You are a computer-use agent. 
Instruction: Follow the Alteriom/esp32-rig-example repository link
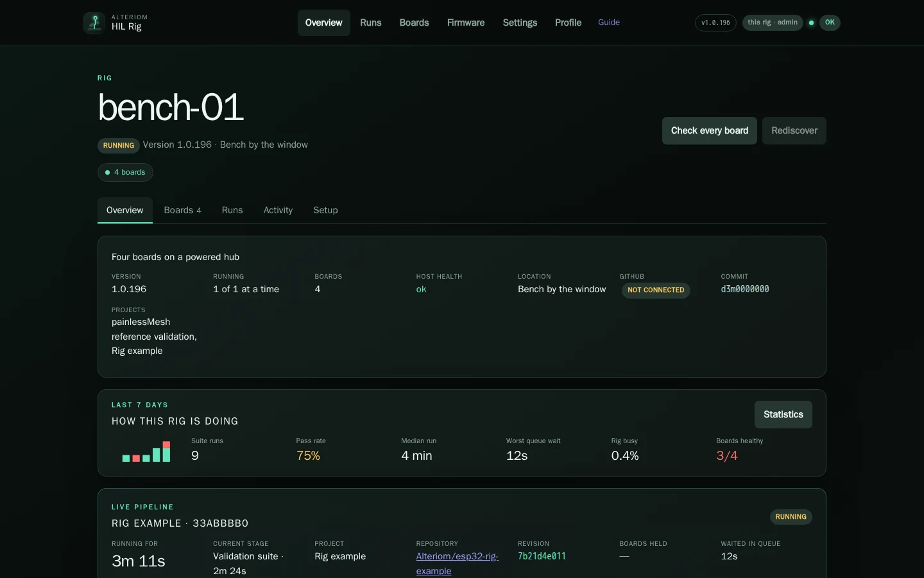tap(457, 564)
